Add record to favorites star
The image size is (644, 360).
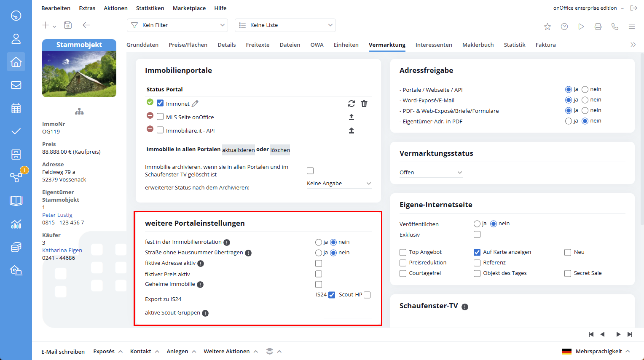coord(547,27)
